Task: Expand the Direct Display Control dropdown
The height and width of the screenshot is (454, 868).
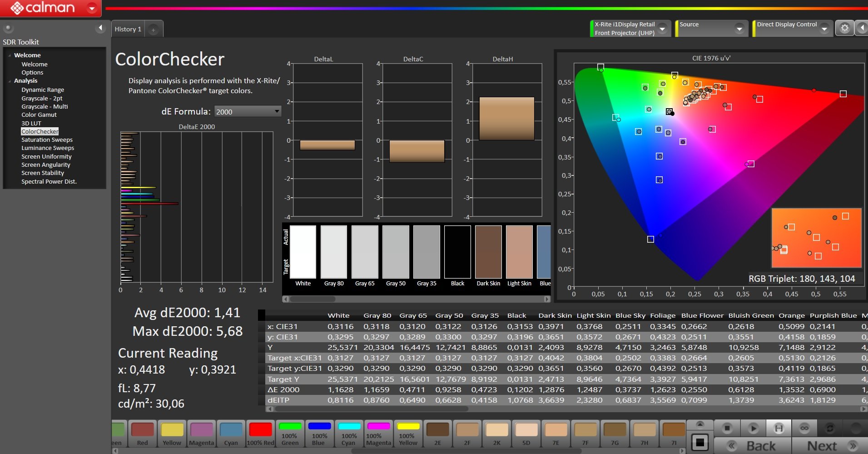Action: coord(824,29)
